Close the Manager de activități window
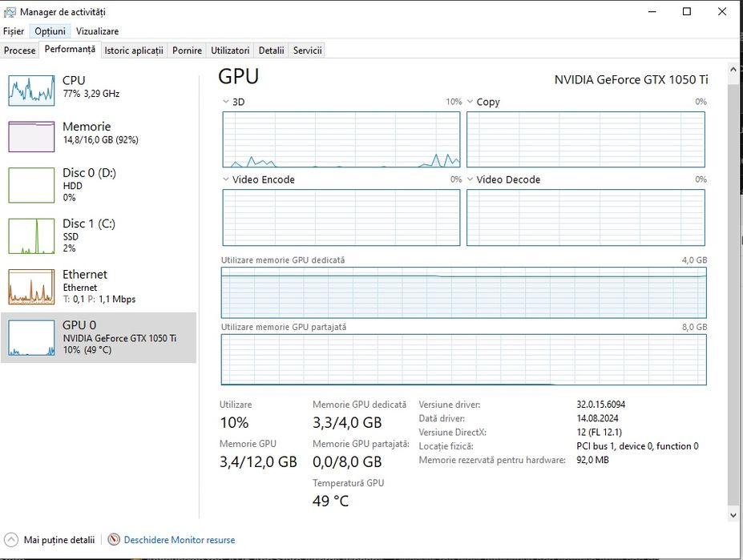This screenshot has width=743, height=560. [721, 11]
